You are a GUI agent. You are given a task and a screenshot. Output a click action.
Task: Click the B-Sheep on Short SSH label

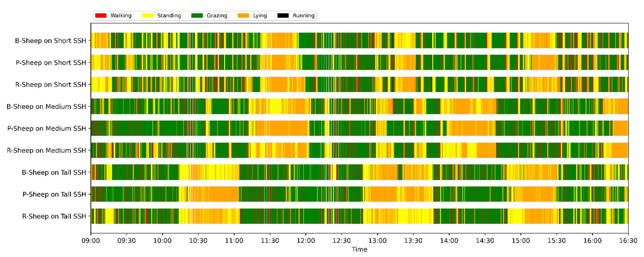(50, 41)
